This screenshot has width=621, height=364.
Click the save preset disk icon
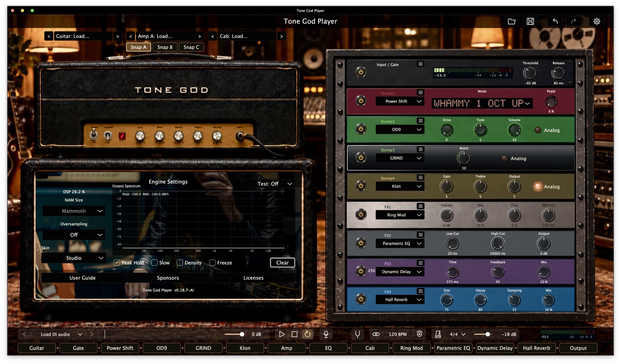530,21
